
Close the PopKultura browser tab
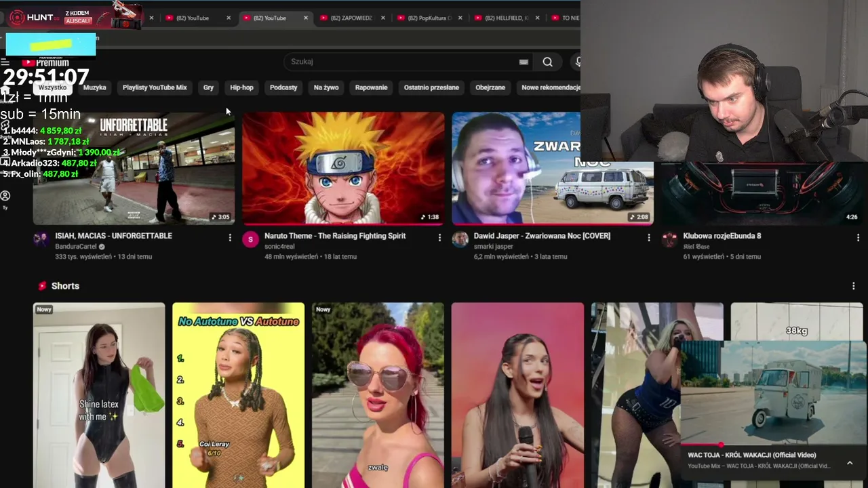tap(460, 18)
